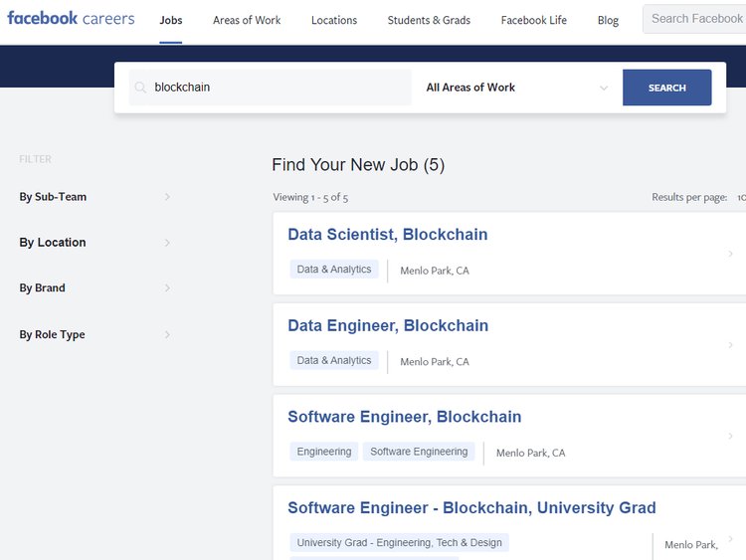Expand the By Sub-Team filter

(x=94, y=197)
